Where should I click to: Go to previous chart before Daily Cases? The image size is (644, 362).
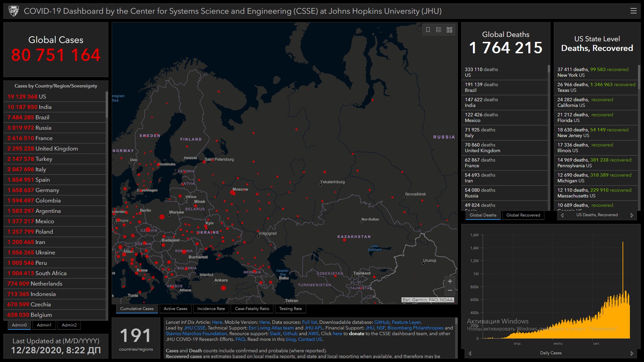tap(470, 353)
